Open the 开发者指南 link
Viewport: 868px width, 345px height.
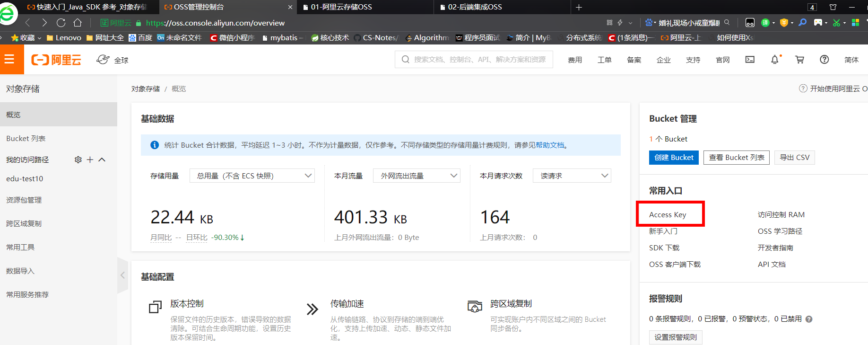(x=775, y=248)
